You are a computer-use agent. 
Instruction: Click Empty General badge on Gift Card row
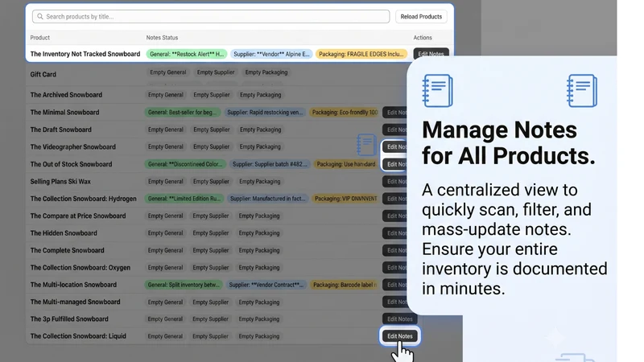168,72
